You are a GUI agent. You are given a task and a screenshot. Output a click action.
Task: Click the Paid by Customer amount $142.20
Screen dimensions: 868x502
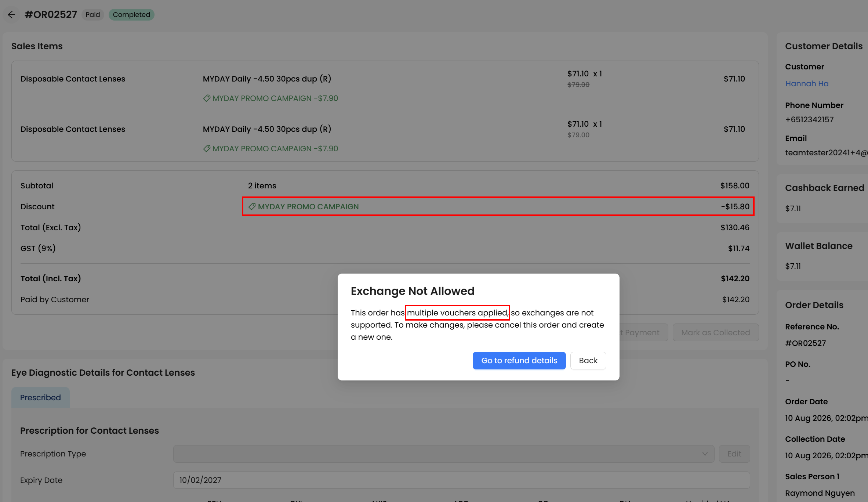[x=736, y=299]
